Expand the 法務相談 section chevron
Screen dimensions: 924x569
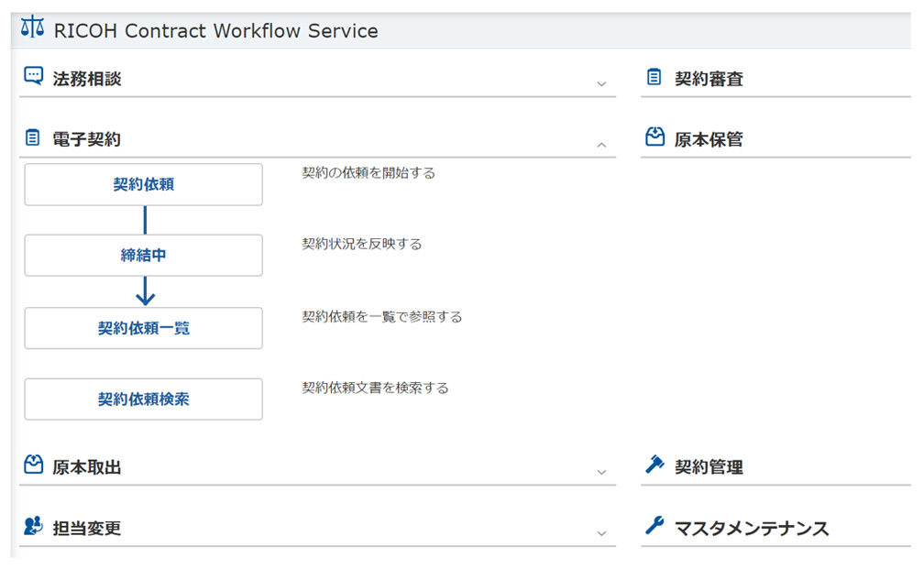click(601, 83)
